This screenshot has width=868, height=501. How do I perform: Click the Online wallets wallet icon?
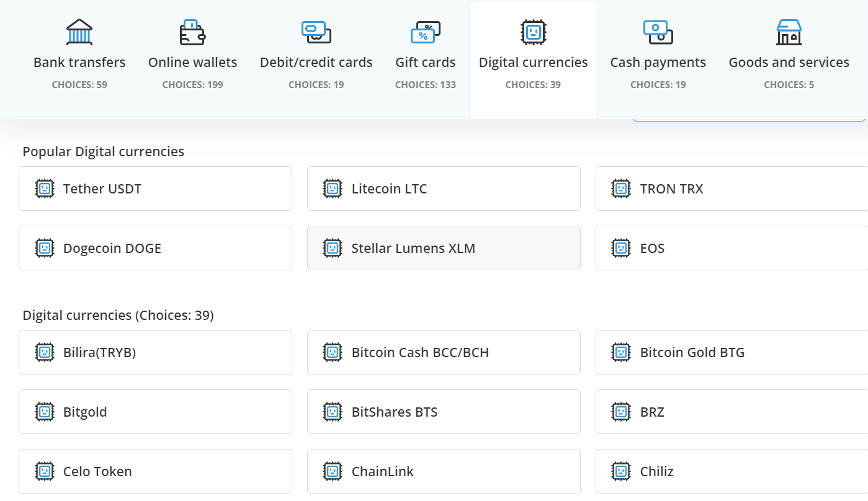(x=192, y=31)
